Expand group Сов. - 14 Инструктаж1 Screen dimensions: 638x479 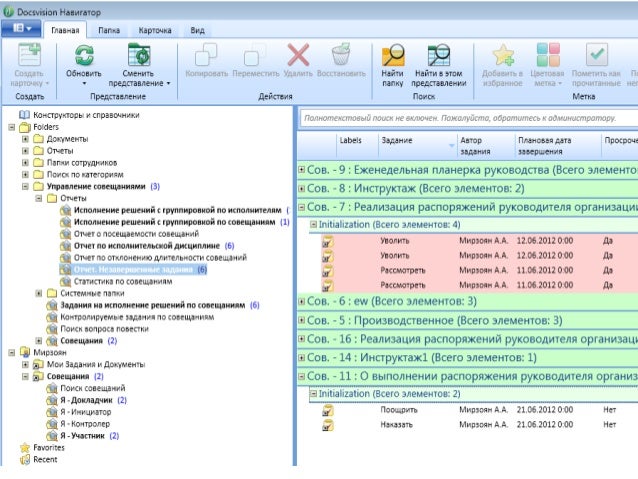302,358
